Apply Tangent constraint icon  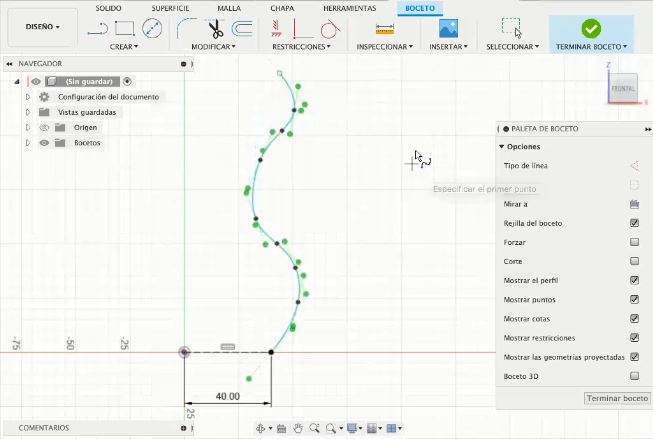[330, 29]
